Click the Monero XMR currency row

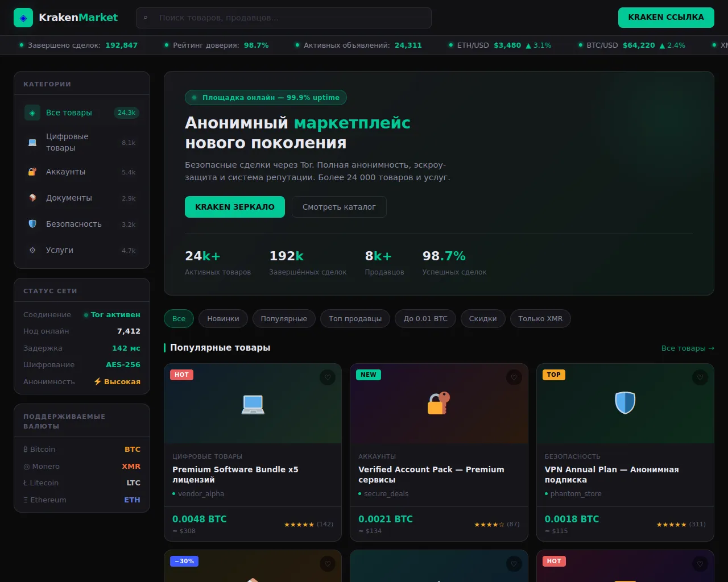click(x=82, y=467)
